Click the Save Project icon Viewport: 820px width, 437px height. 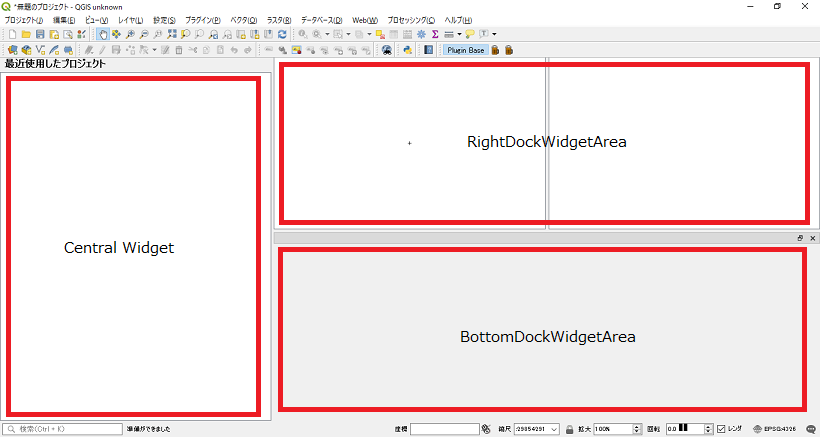[39, 34]
